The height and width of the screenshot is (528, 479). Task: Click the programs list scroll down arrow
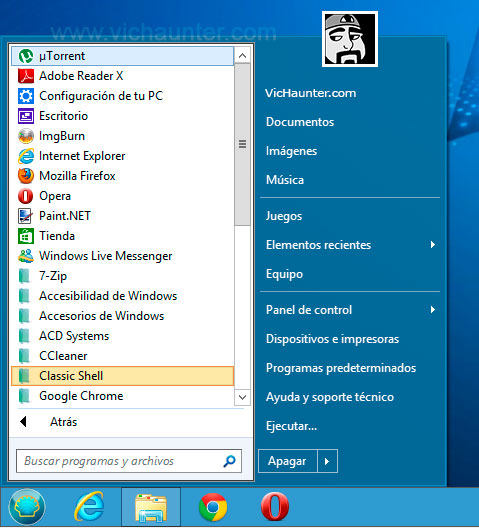242,397
